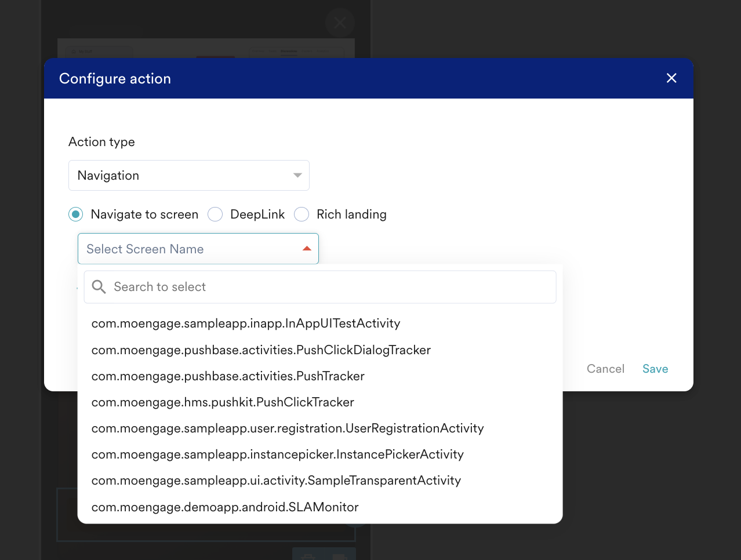Image resolution: width=741 pixels, height=560 pixels.
Task: Pick PushClickDialogTracker screen option
Action: tap(320, 350)
